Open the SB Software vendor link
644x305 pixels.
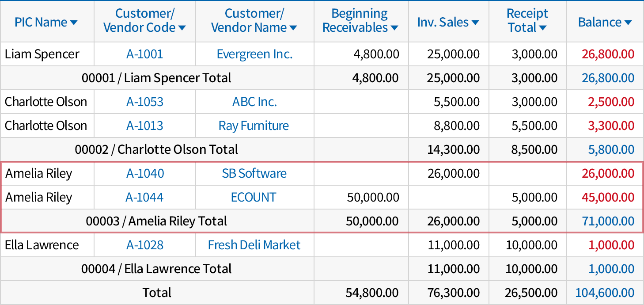pos(254,174)
